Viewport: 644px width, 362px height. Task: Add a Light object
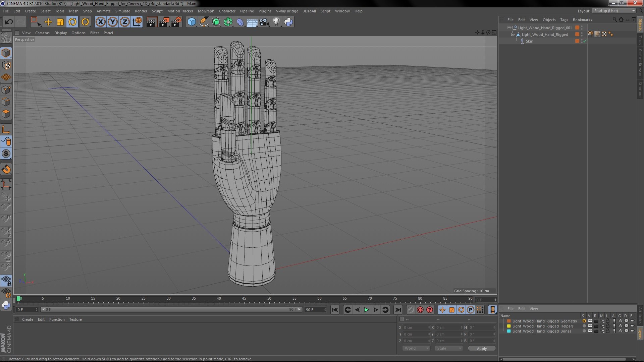tap(276, 22)
